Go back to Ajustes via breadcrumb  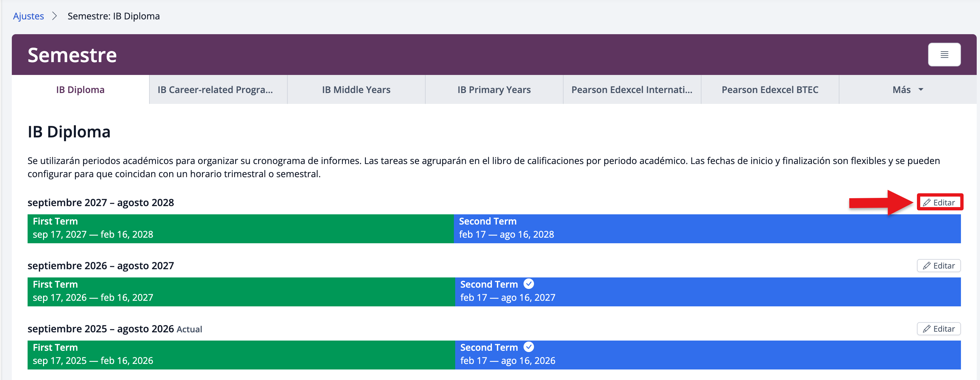click(x=29, y=16)
